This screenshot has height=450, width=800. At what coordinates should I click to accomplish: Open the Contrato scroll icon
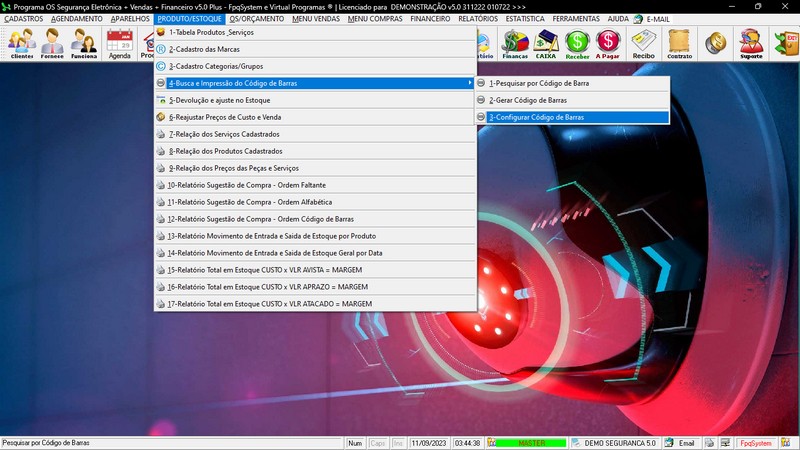pyautogui.click(x=679, y=43)
